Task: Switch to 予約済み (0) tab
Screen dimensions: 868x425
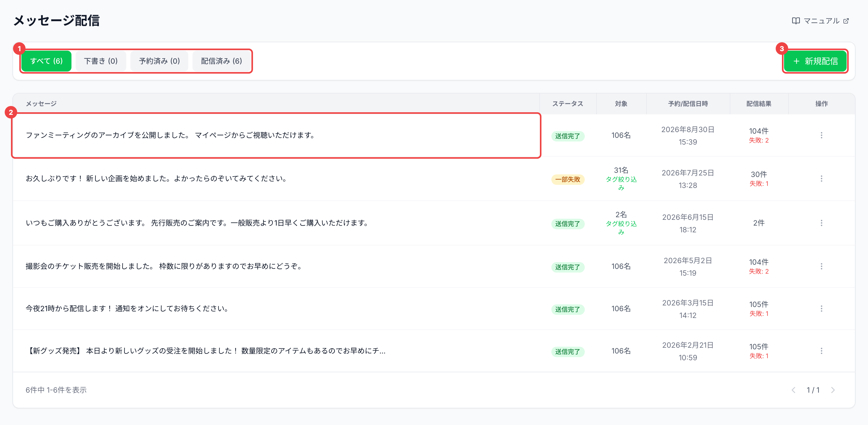Action: [159, 61]
